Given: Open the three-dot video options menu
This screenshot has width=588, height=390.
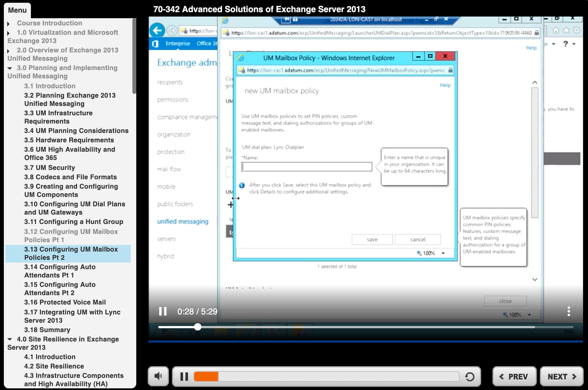Looking at the screenshot, I should (x=568, y=311).
